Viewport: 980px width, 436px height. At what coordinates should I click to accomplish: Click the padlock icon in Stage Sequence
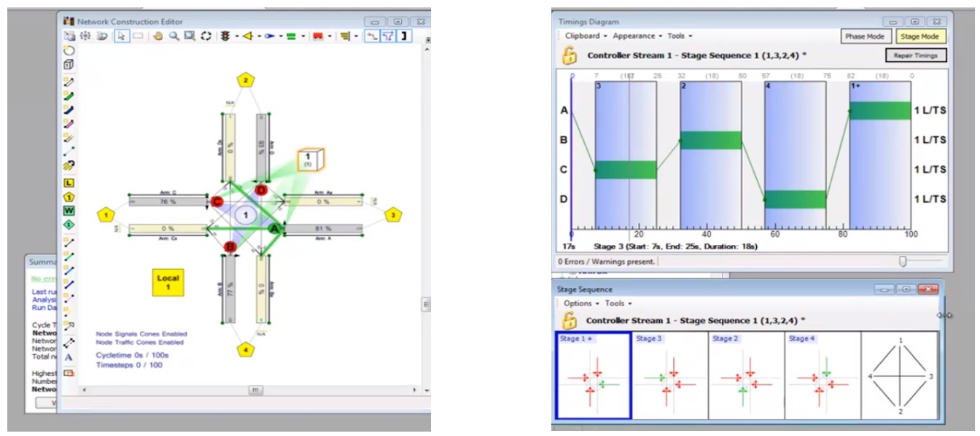click(x=569, y=320)
